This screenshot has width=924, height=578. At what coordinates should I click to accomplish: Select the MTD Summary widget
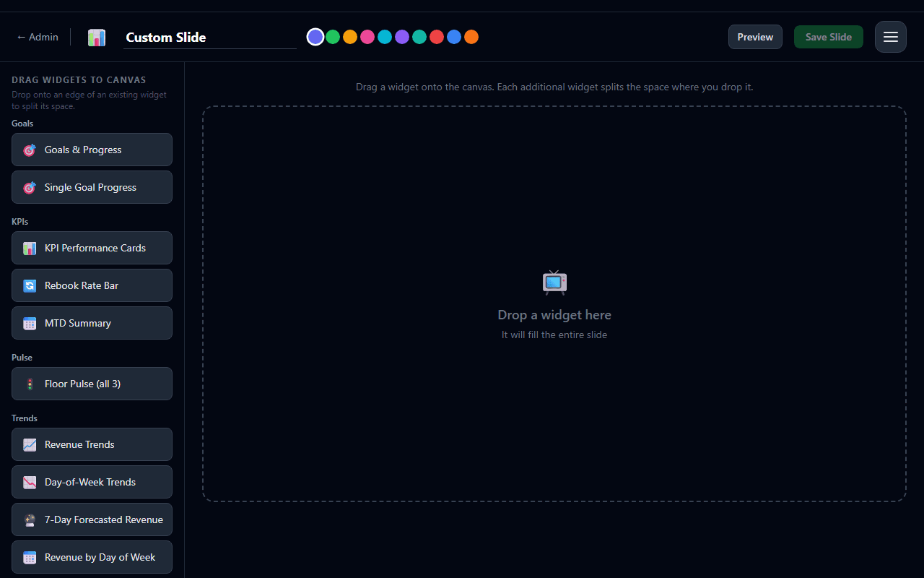pos(92,323)
